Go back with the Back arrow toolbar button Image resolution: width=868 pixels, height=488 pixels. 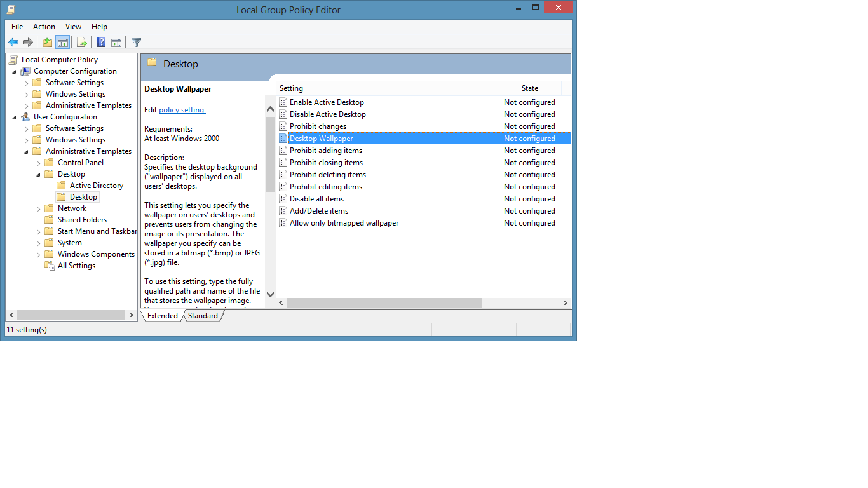pyautogui.click(x=13, y=43)
